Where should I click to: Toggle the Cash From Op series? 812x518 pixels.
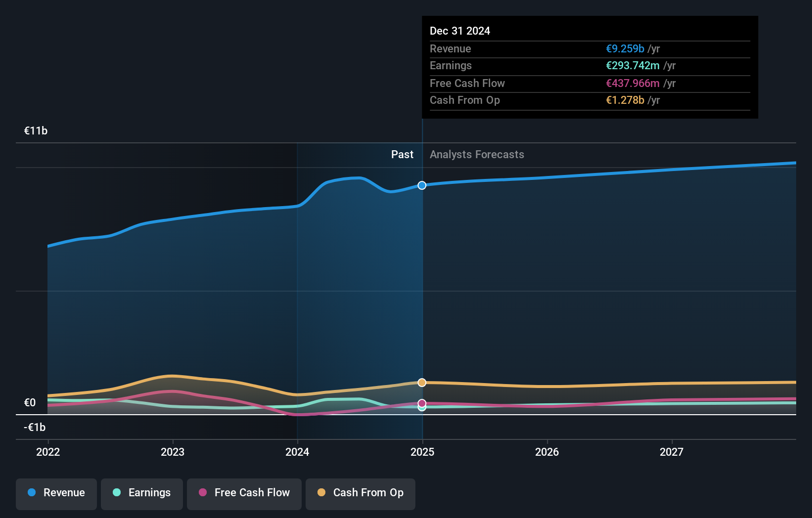pos(360,493)
